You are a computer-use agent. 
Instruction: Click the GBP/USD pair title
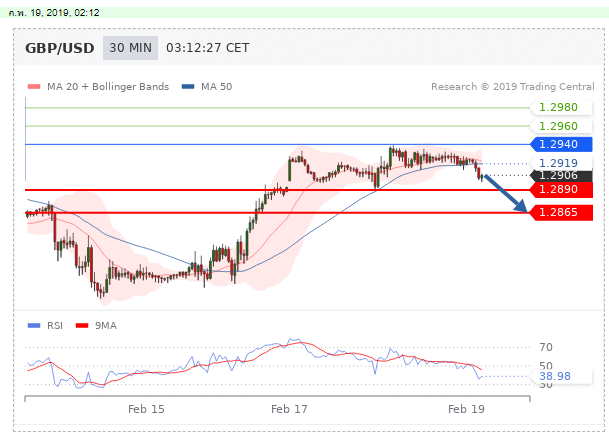(60, 48)
